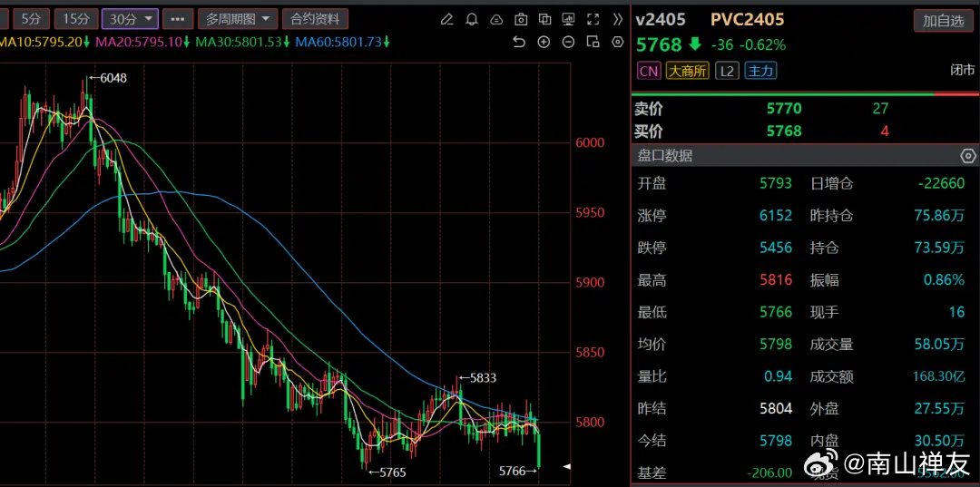Click the L2 level tag
Viewport: 980px width, 487px height.
coord(726,71)
